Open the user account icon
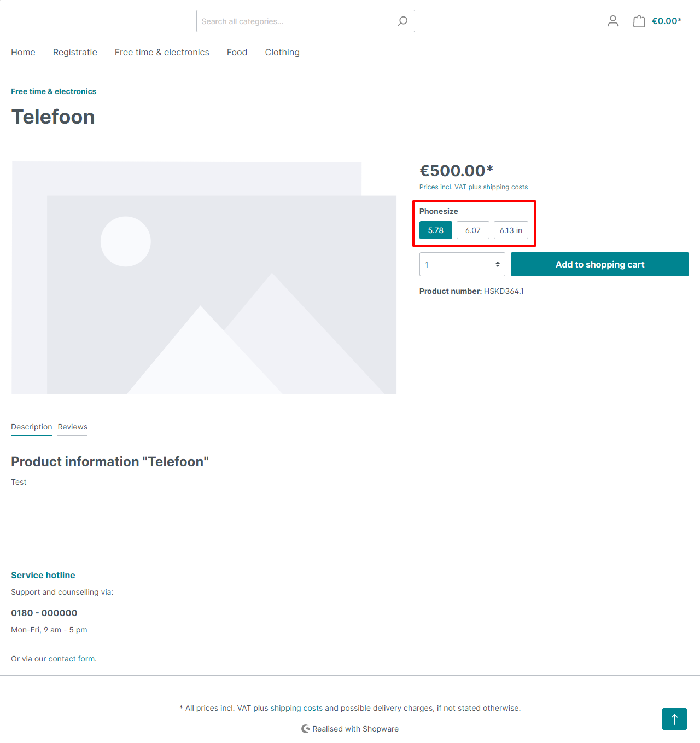This screenshot has width=700, height=743. point(613,21)
